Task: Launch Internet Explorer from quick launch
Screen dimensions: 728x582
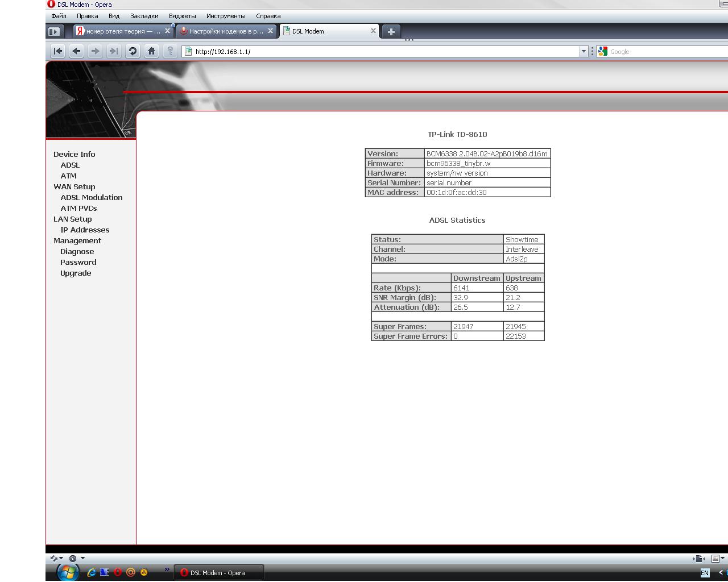Action: (91, 572)
